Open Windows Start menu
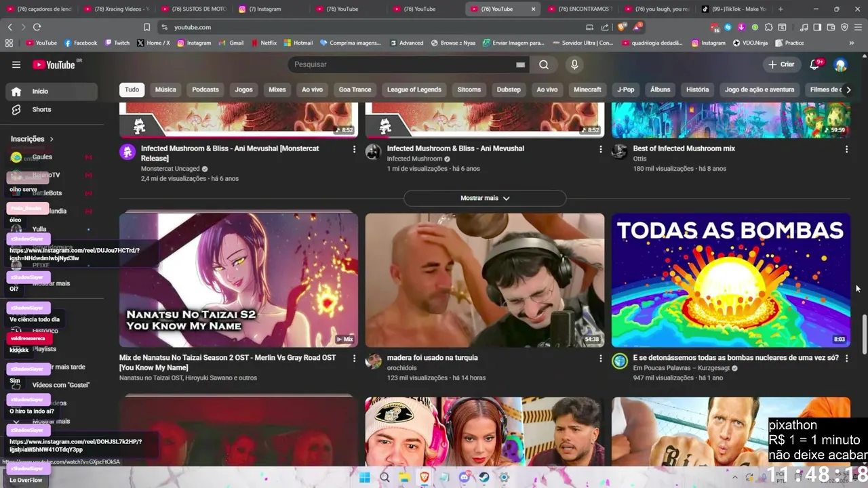868x488 pixels. (364, 477)
